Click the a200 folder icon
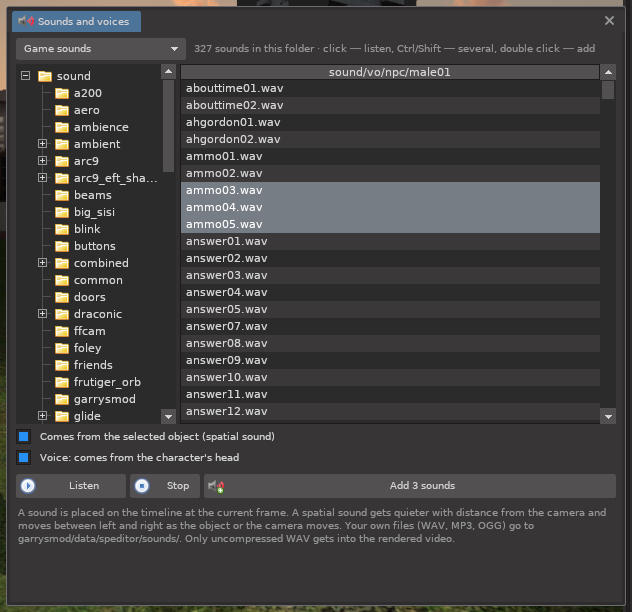The width and height of the screenshot is (632, 612). coord(62,93)
